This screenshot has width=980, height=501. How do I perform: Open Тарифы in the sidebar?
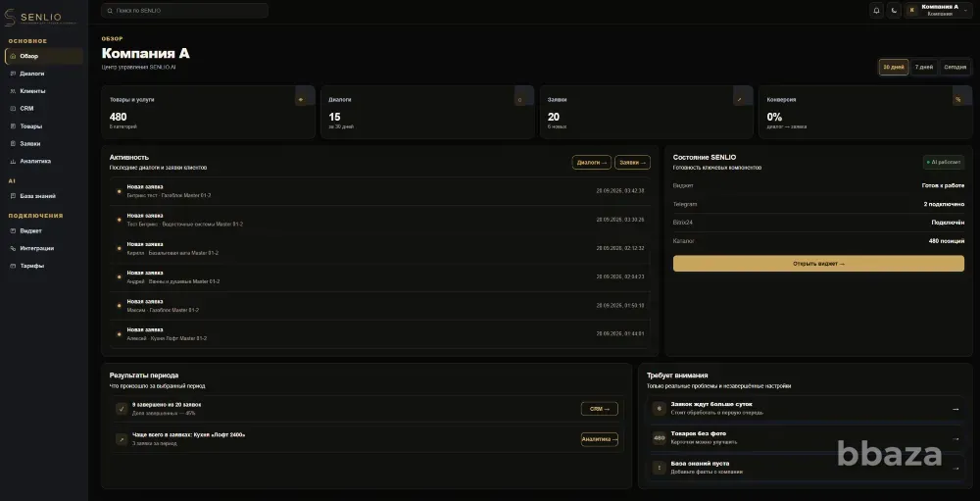44,267
